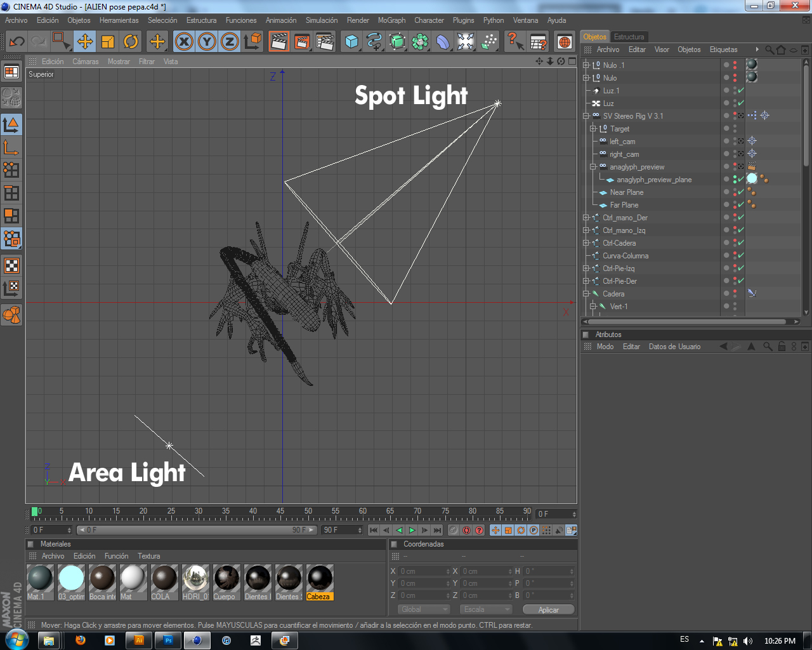
Task: Open the Windows Start menu
Action: (x=16, y=640)
